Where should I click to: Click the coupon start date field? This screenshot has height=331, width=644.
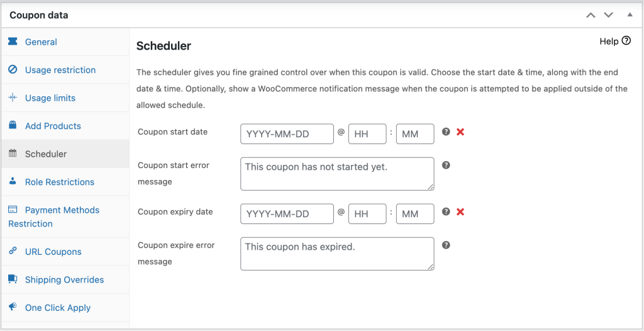(287, 134)
